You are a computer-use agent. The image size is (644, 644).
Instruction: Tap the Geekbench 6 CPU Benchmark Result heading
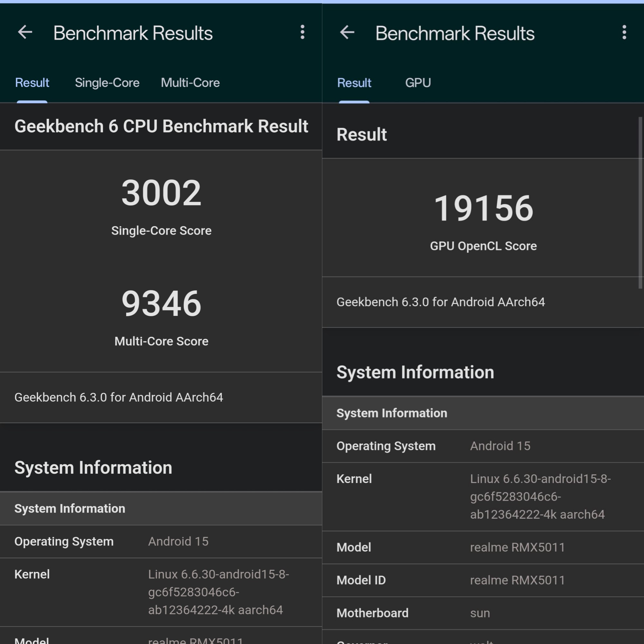pos(161,126)
